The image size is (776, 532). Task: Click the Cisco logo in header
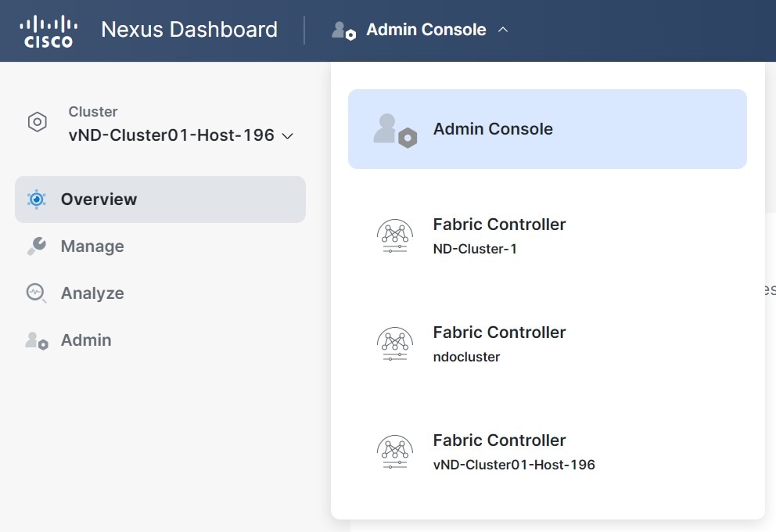click(48, 31)
